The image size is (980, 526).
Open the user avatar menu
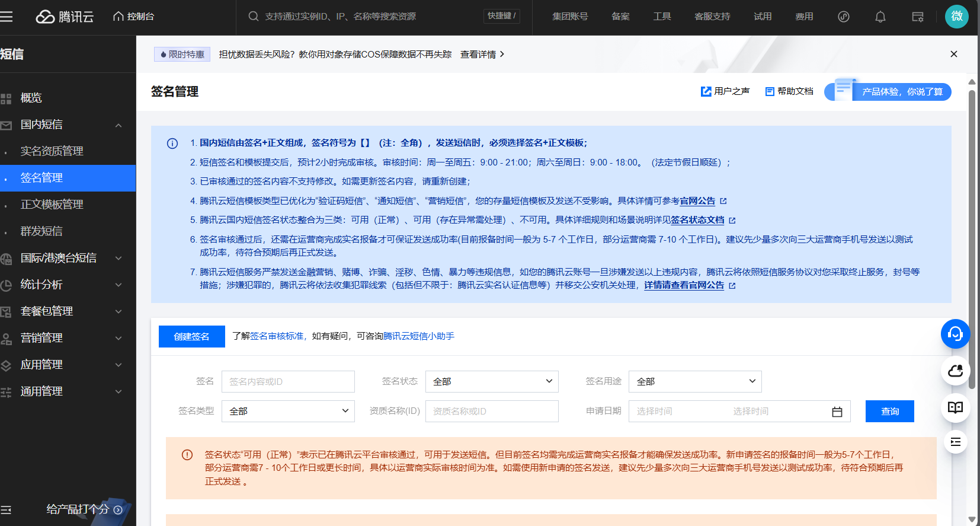(957, 17)
